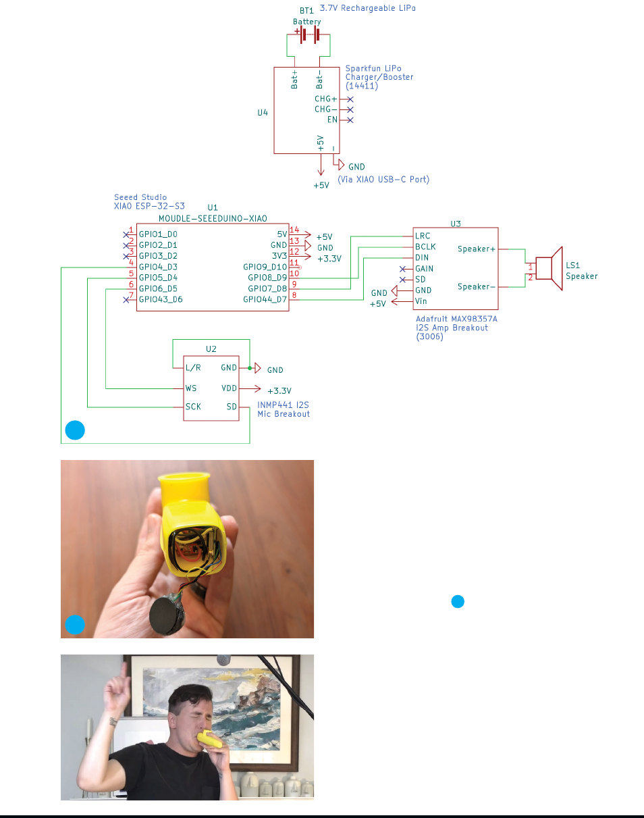The width and height of the screenshot is (644, 818).
Task: Click the 'GPIO44_D7' pin label
Action: 265,299
